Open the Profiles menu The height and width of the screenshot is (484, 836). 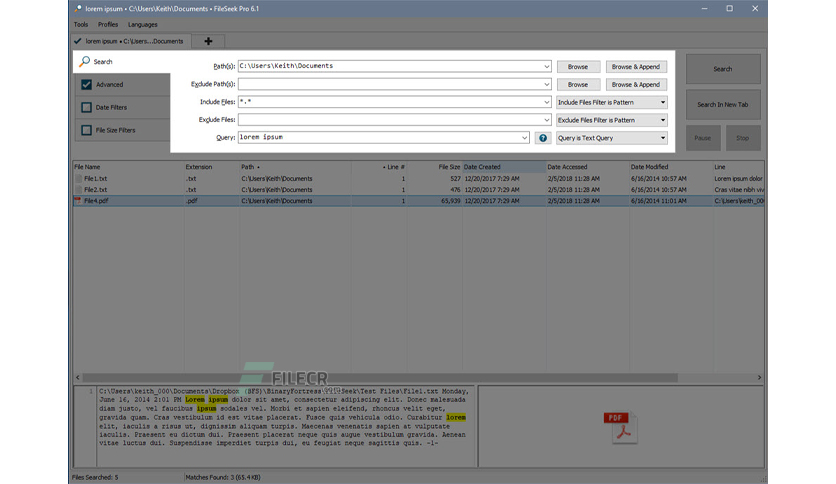[x=108, y=25]
